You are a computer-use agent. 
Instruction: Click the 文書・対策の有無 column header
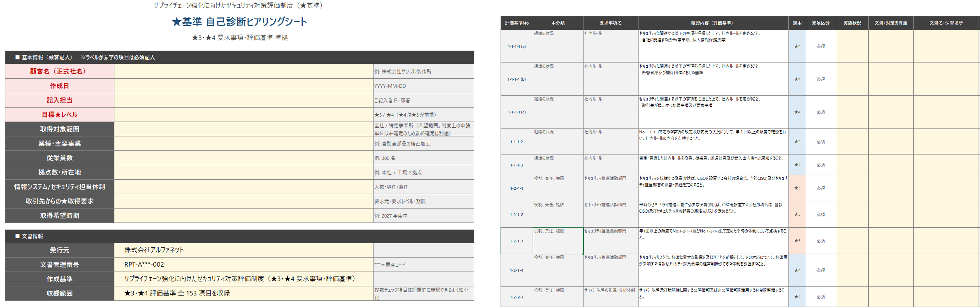click(891, 23)
